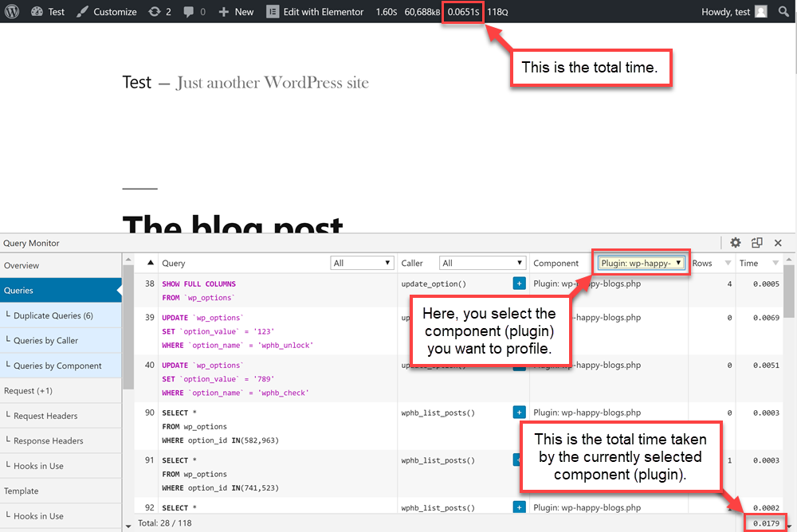This screenshot has width=797, height=532.
Task: Open Query Monitor settings gear
Action: click(735, 243)
